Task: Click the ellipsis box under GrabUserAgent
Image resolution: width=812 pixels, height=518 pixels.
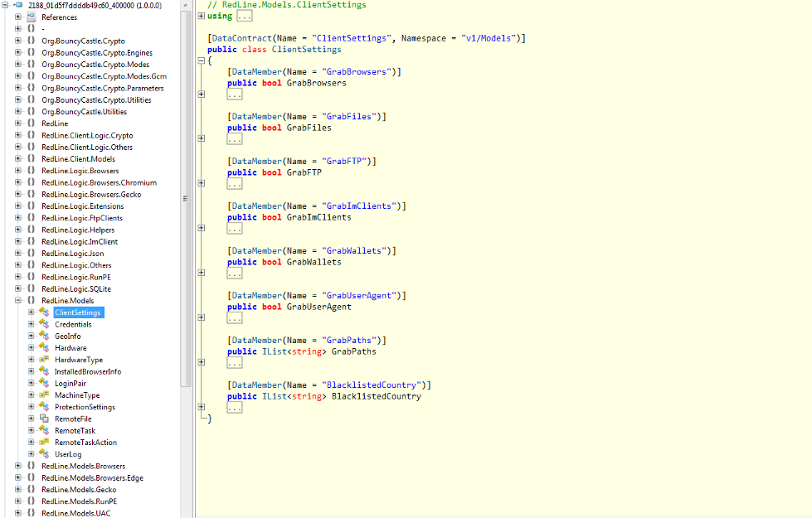Action: (235, 318)
